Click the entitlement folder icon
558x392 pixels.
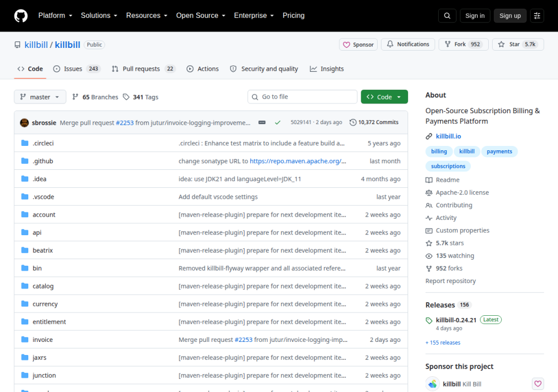pyautogui.click(x=25, y=322)
